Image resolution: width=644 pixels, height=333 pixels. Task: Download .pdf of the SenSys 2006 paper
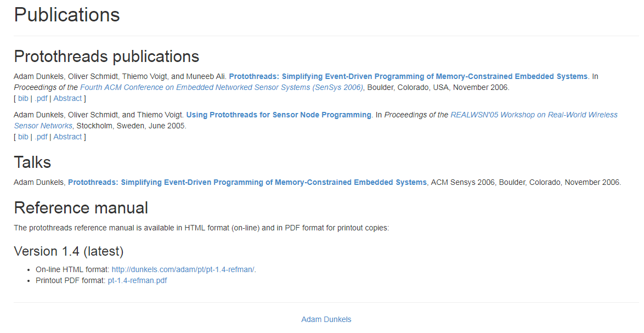[x=41, y=98]
